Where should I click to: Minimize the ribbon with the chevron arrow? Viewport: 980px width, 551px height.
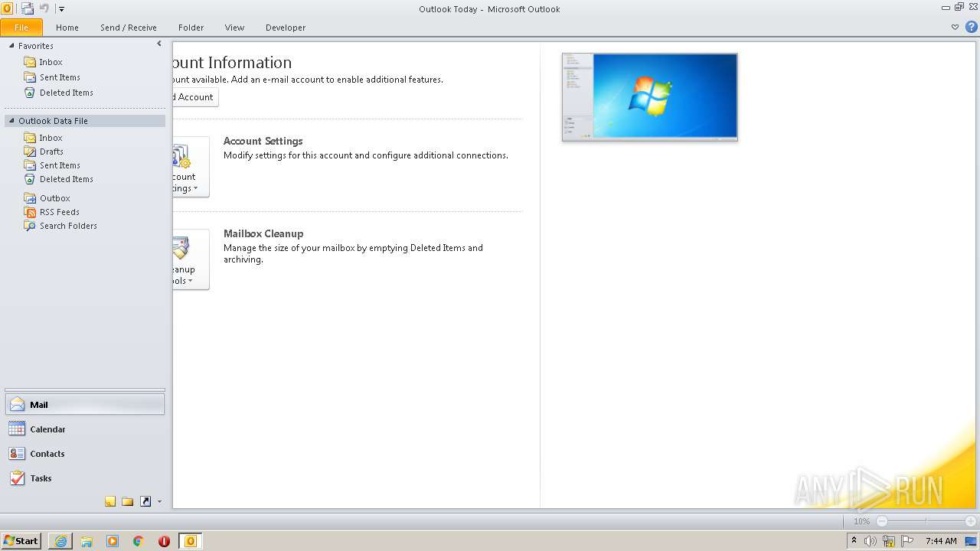tap(955, 27)
